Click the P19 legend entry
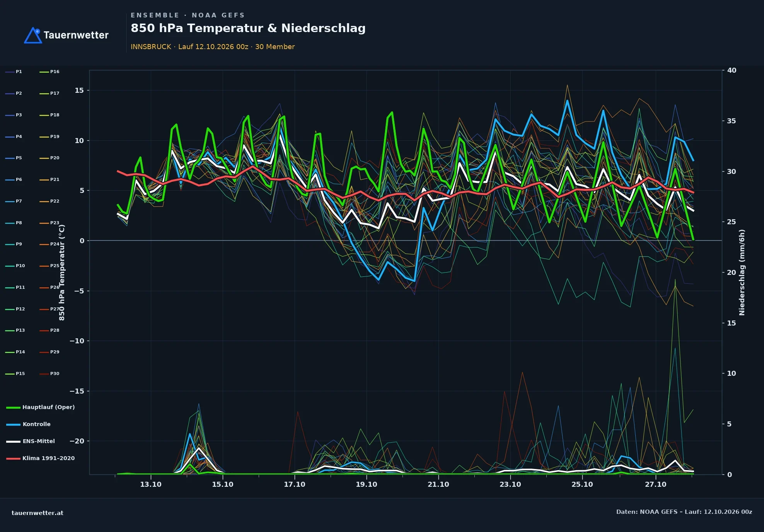The height and width of the screenshot is (532, 764). pyautogui.click(x=49, y=136)
